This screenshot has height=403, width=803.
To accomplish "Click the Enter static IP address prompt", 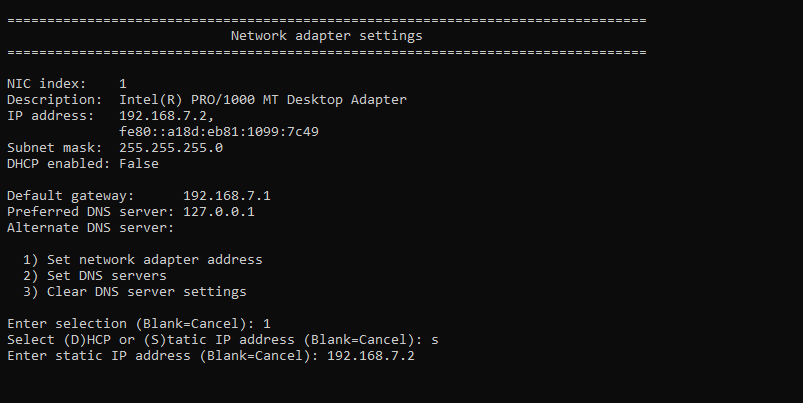I will pyautogui.click(x=163, y=355).
